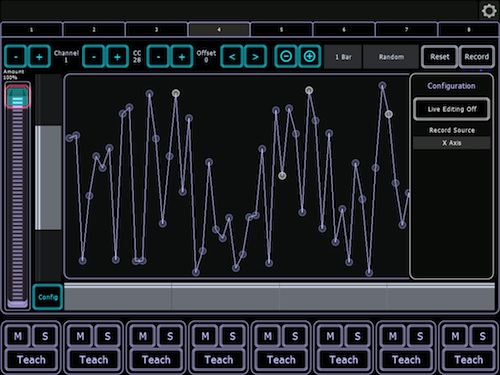Click the Reset button

pyautogui.click(x=439, y=57)
